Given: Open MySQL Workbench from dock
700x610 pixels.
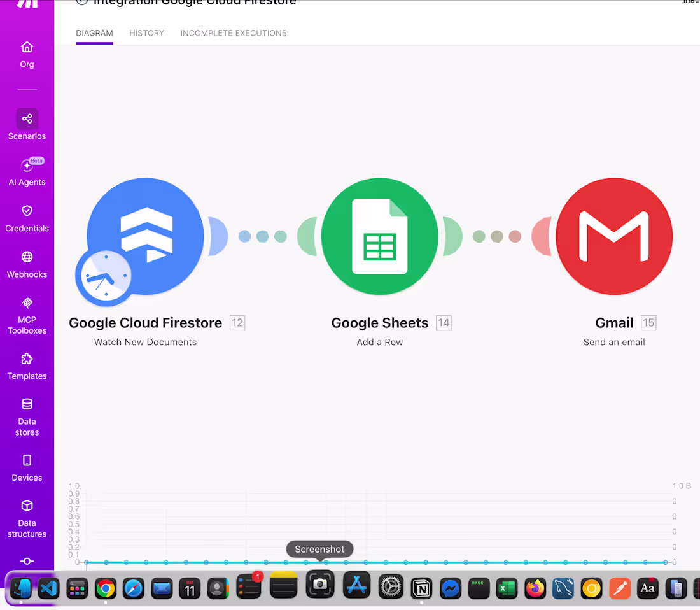Looking at the screenshot, I should [563, 588].
